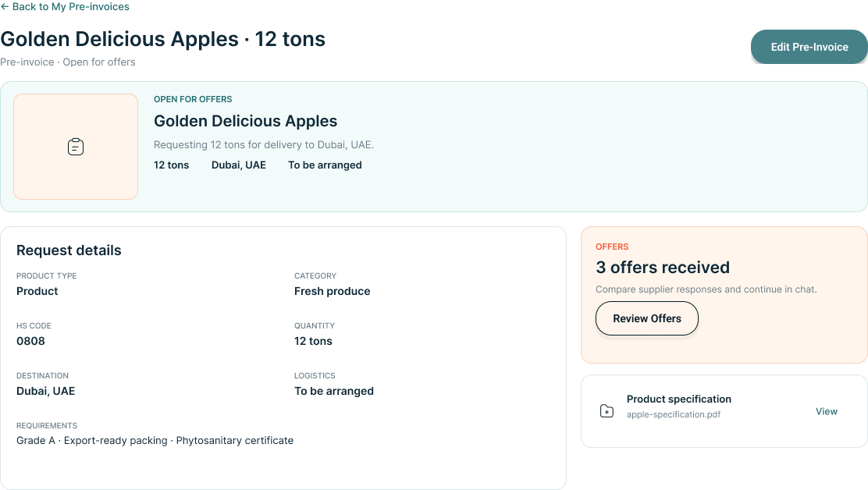This screenshot has height=490, width=868.
Task: Click the Request details heading
Action: coord(69,250)
